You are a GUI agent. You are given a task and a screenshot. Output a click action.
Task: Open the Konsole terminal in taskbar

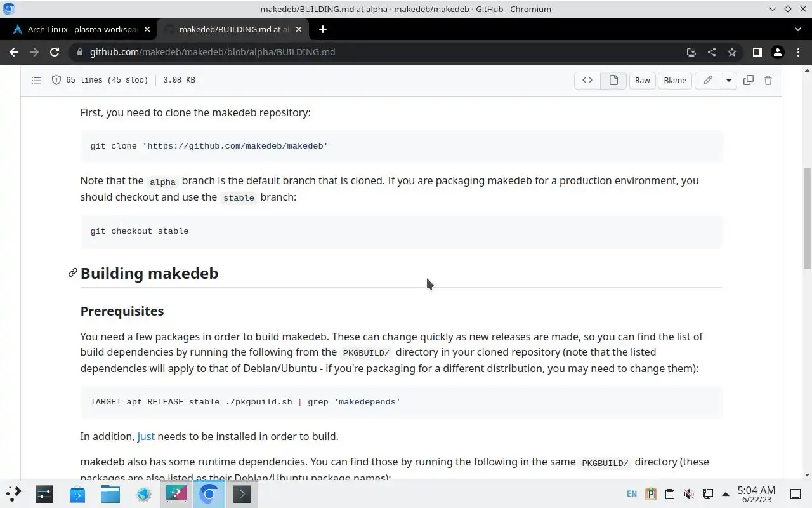coord(242,493)
